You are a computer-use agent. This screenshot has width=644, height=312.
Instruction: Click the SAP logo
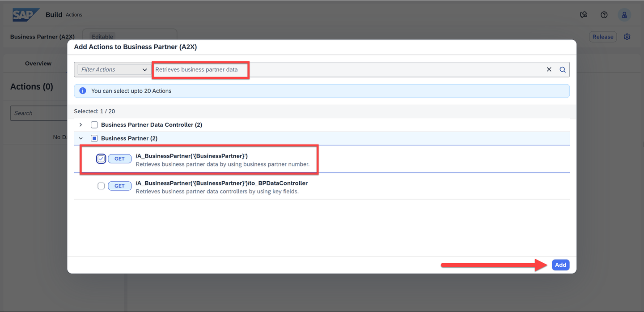point(26,15)
